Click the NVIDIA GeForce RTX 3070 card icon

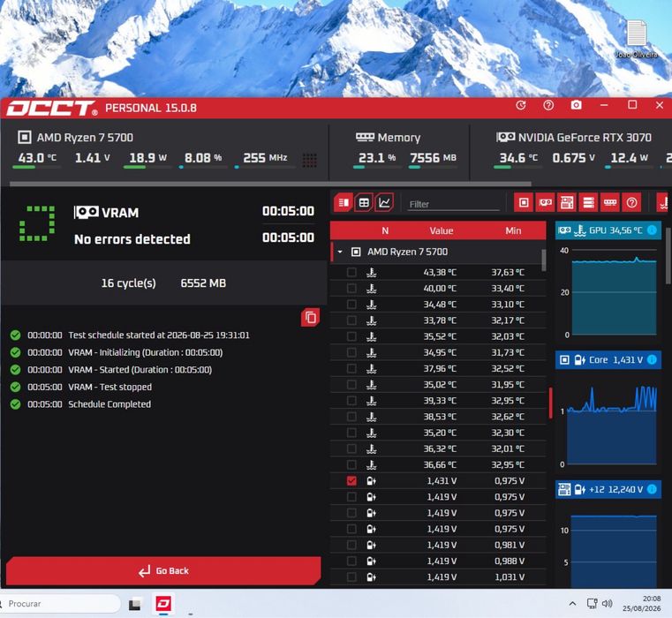506,137
